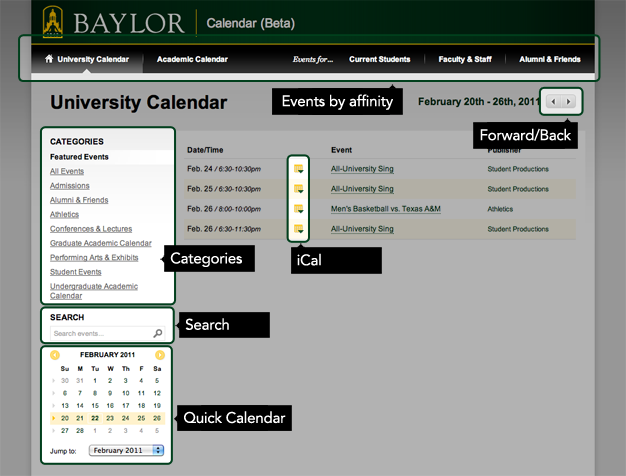This screenshot has height=476, width=626.
Task: Select February 14 in quick calendar
Action: (80, 406)
